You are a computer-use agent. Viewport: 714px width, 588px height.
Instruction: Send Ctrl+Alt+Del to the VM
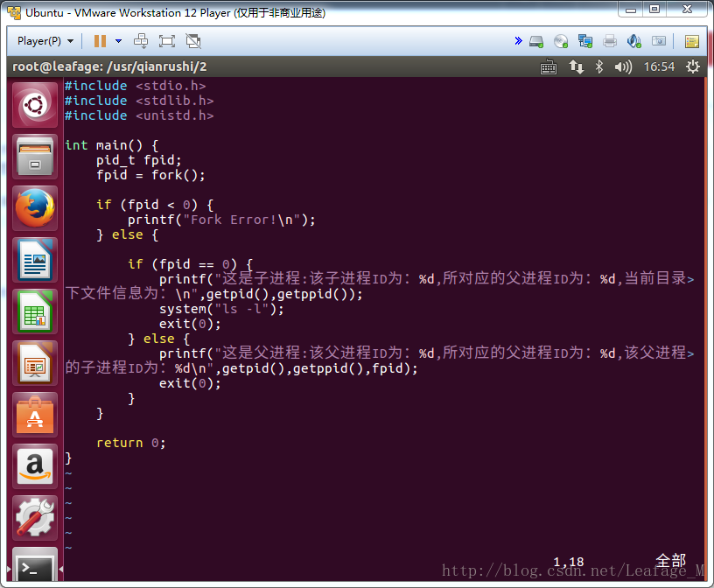141,41
